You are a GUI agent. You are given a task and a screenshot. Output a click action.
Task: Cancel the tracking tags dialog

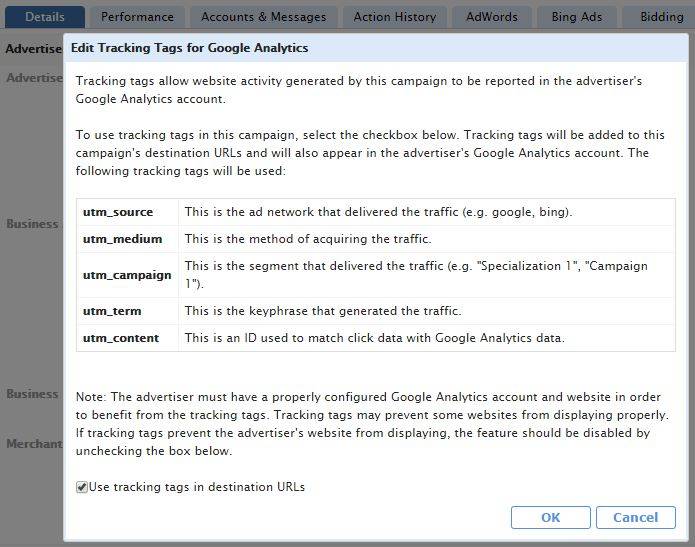click(x=636, y=517)
